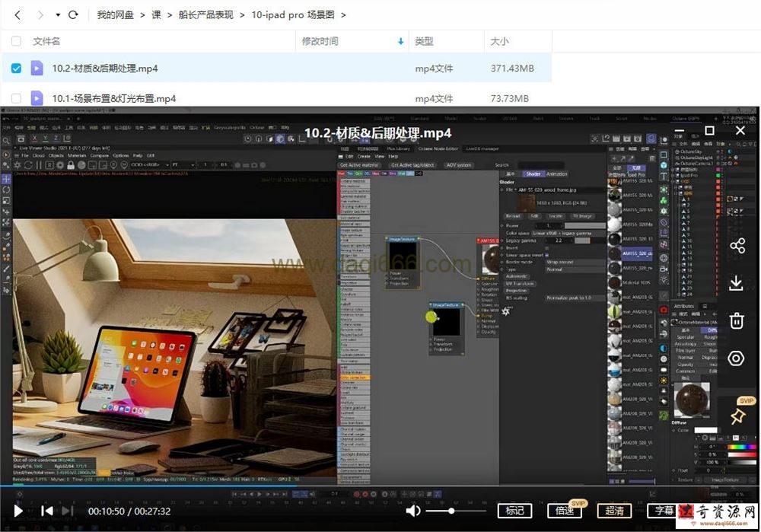
Task: Click the mp4文件 type cell of 10.2
Action: pos(434,68)
